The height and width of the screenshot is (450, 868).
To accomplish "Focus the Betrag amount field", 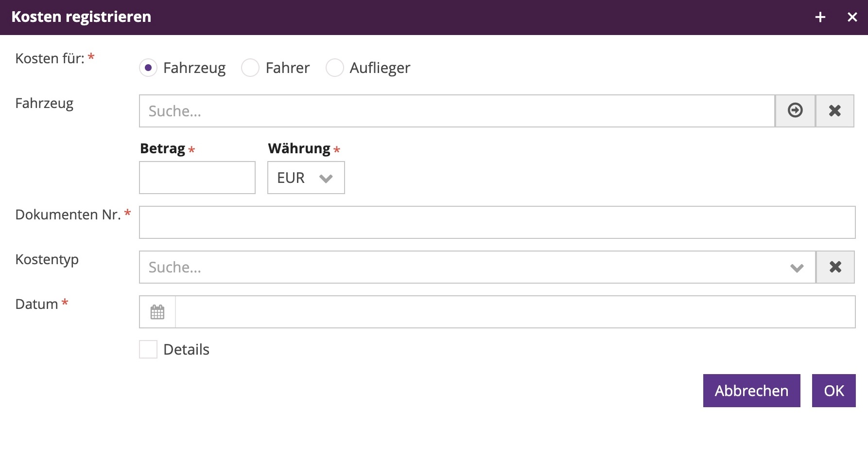I will pyautogui.click(x=197, y=178).
